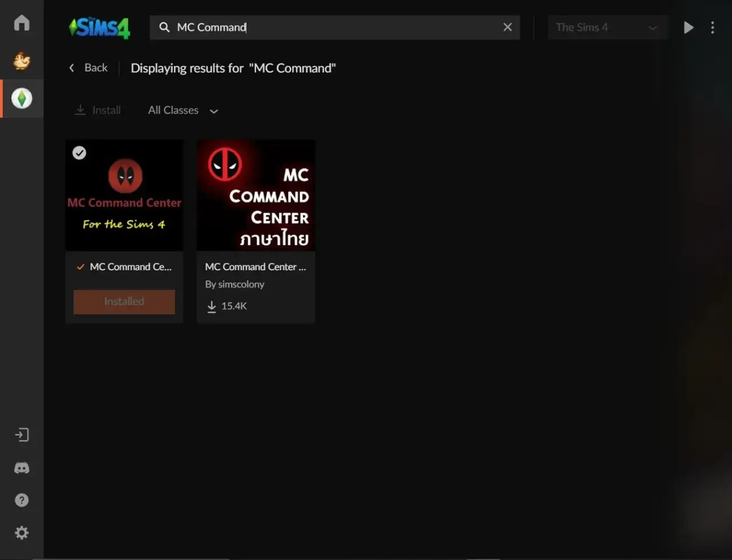
Task: Click the sign-in arrow icon in sidebar
Action: pyautogui.click(x=22, y=435)
